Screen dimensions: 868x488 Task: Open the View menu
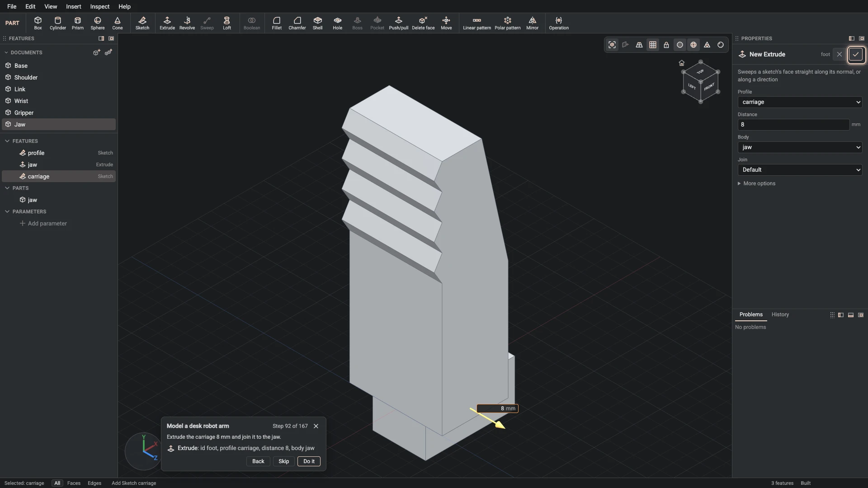[x=51, y=6]
